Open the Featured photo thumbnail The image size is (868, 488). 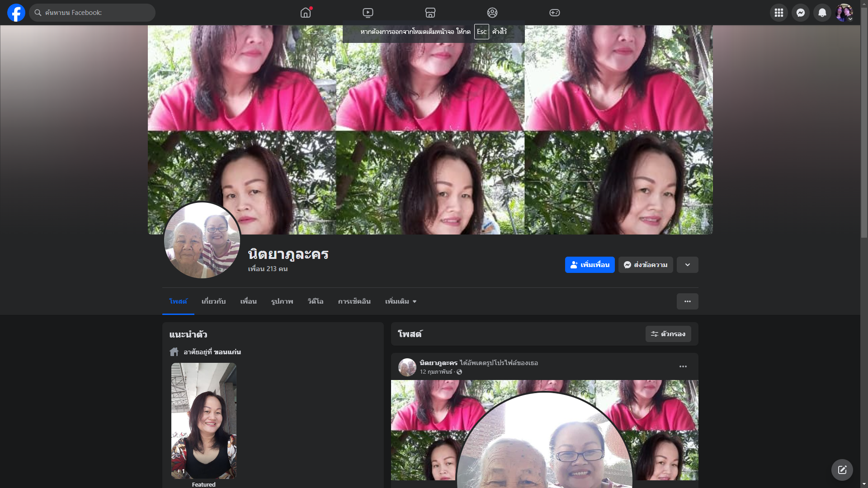point(204,420)
